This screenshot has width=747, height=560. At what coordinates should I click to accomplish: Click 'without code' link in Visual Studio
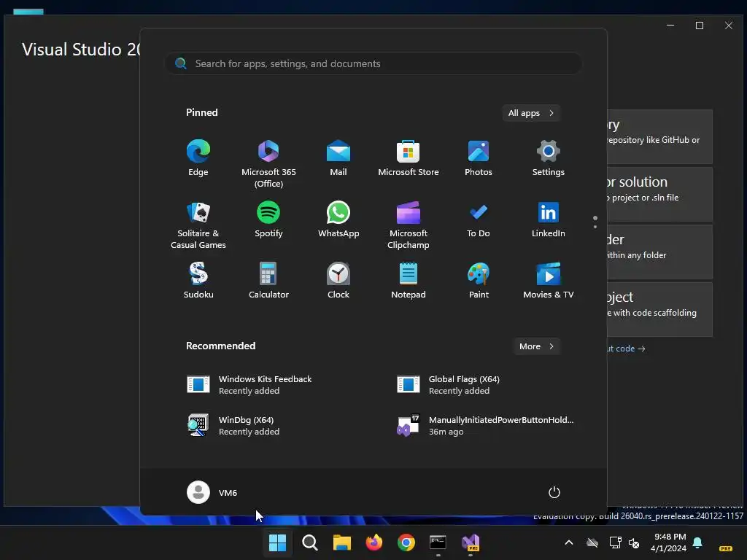(x=626, y=349)
